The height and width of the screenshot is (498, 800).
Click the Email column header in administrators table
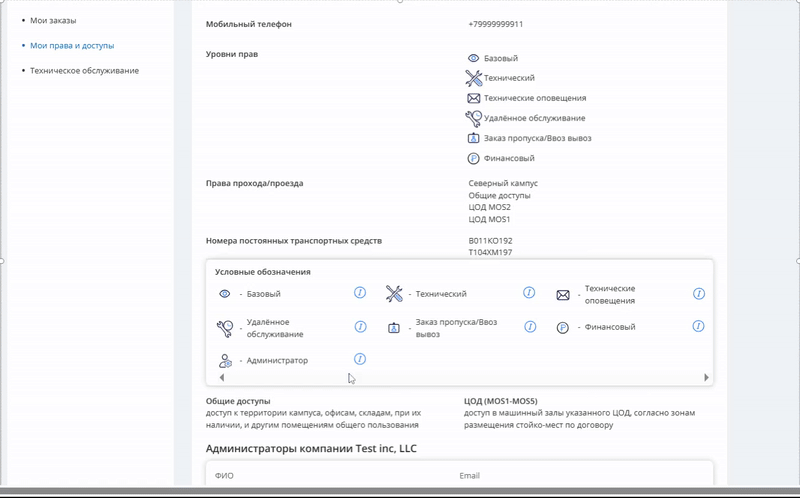pyautogui.click(x=470, y=477)
